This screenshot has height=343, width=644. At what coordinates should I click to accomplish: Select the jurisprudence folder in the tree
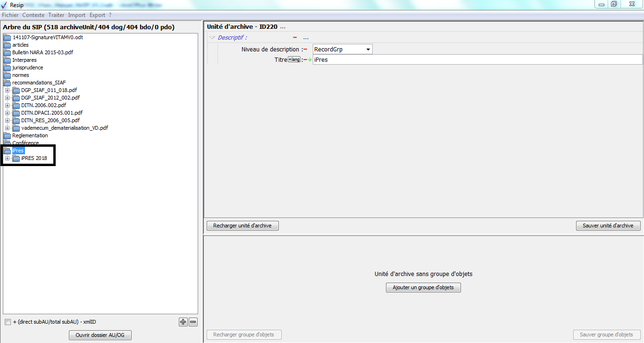(x=27, y=67)
